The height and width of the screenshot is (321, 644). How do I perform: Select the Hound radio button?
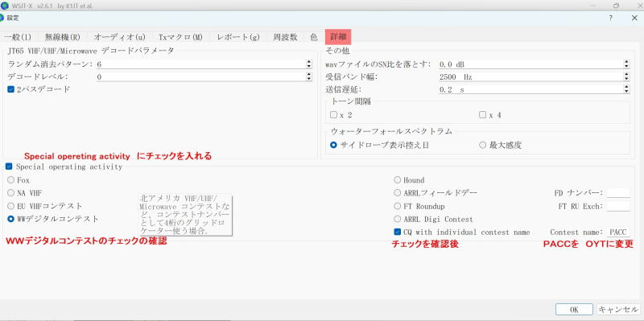397,179
